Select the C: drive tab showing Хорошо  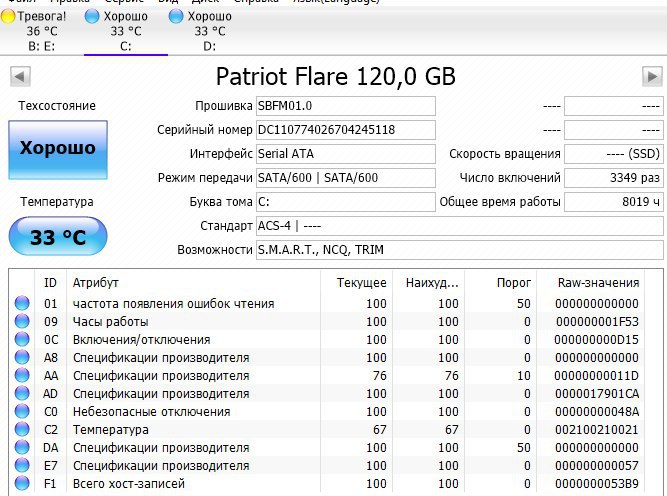point(126,31)
